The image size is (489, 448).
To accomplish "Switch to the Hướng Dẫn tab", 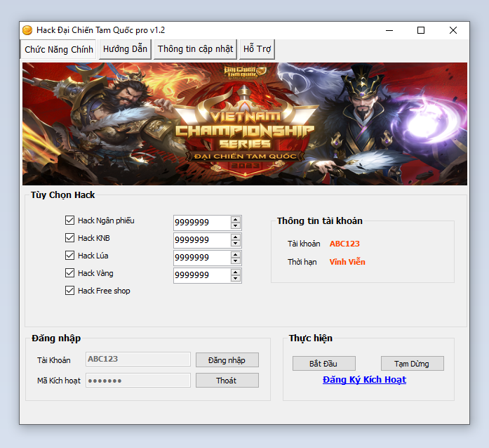I will 125,49.
